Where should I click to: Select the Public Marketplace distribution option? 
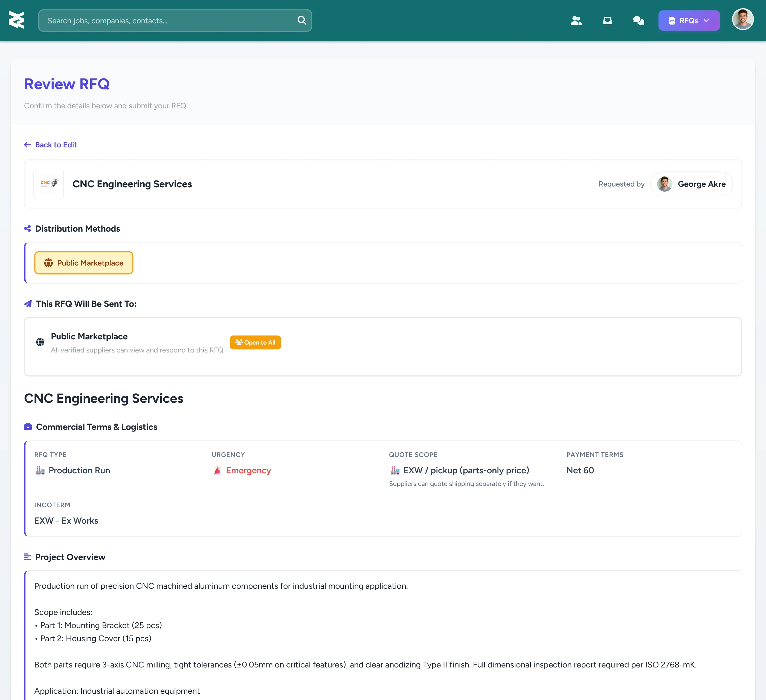click(x=84, y=262)
